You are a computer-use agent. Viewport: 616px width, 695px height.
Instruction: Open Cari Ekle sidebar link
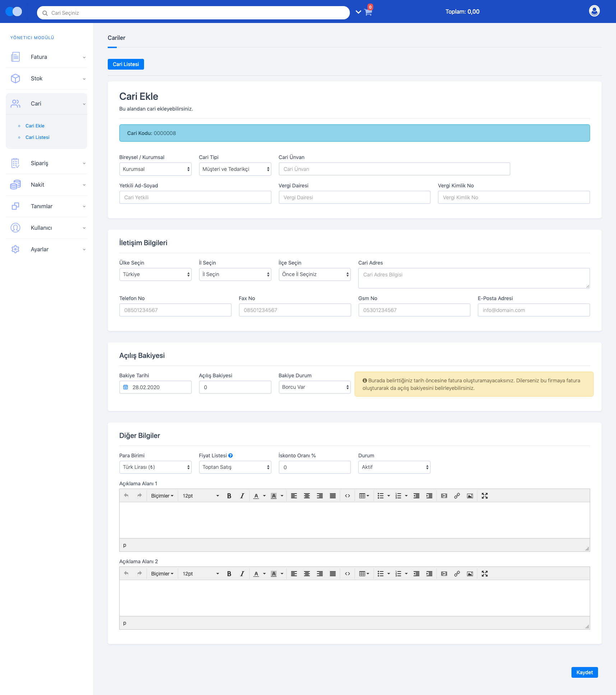[x=35, y=126]
